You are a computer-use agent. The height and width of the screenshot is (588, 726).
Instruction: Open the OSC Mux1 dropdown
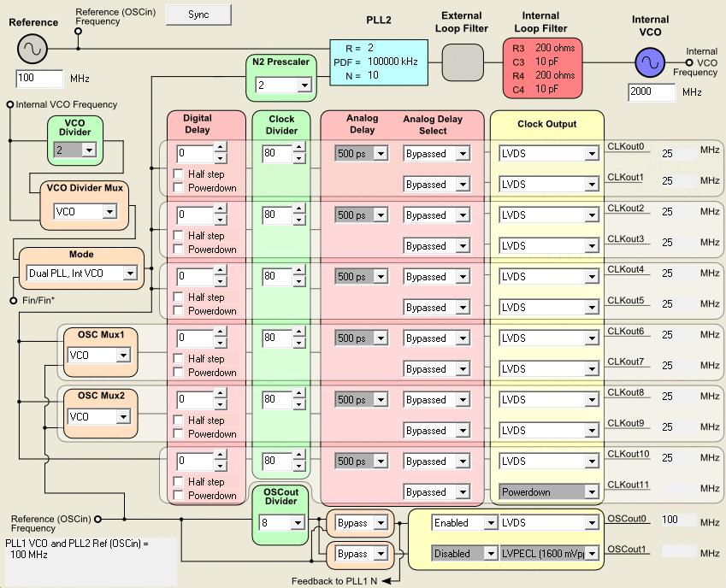point(122,356)
